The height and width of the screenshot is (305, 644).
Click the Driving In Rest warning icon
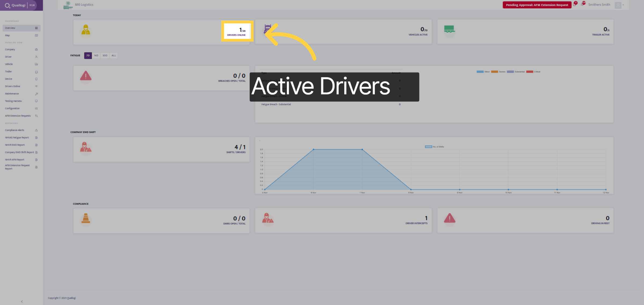click(450, 218)
